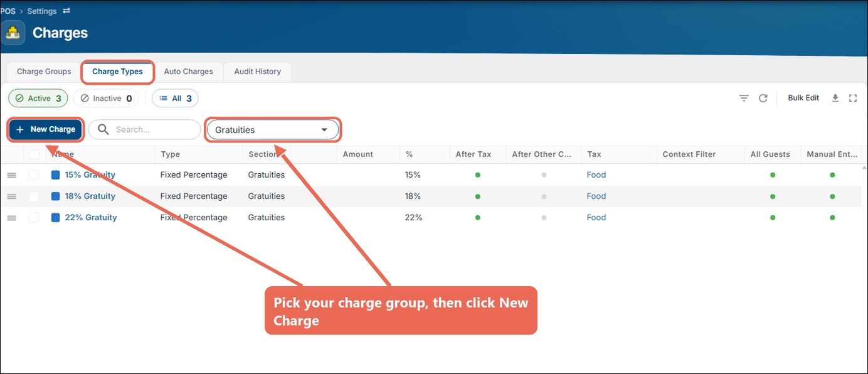Click blue color swatch of 15% Gratuity
The height and width of the screenshot is (374, 868).
(x=55, y=175)
